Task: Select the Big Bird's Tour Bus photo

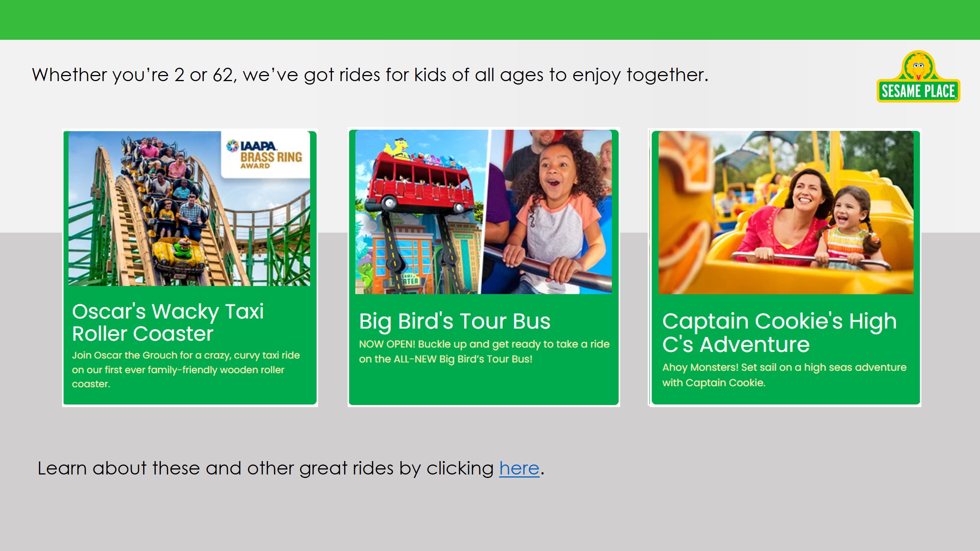Action: [x=483, y=212]
